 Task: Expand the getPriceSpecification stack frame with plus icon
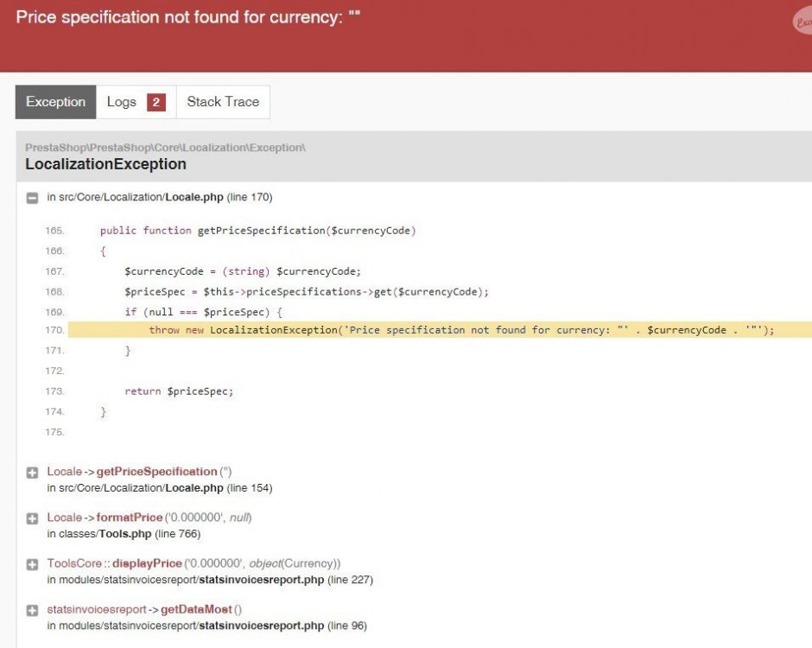(x=33, y=472)
